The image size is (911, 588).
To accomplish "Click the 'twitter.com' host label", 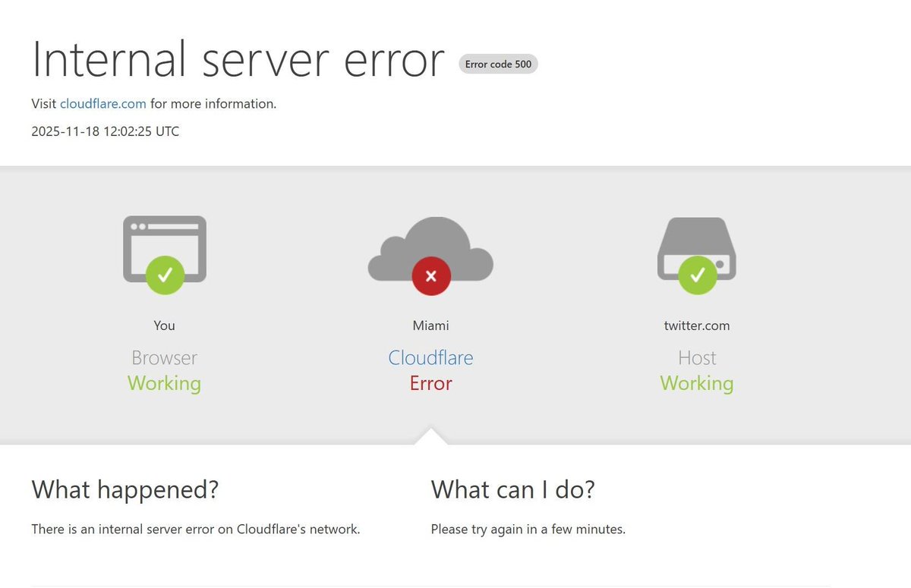I will (x=697, y=325).
